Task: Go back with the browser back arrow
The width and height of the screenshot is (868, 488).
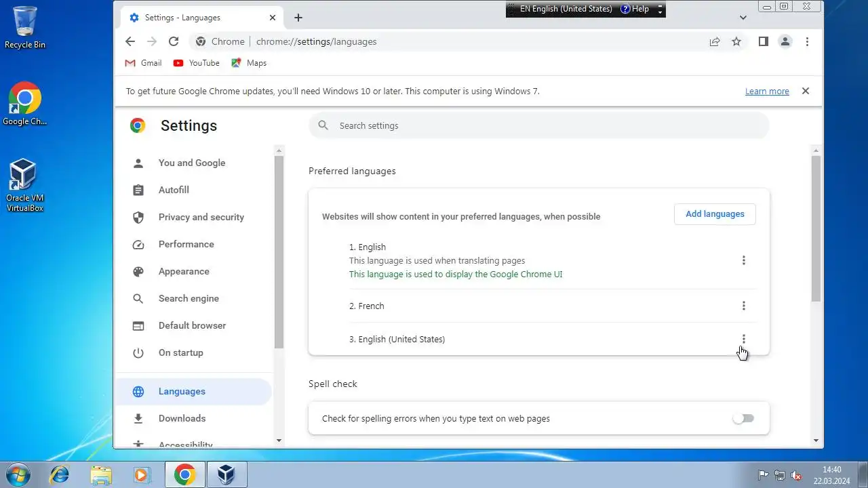Action: pos(130,41)
